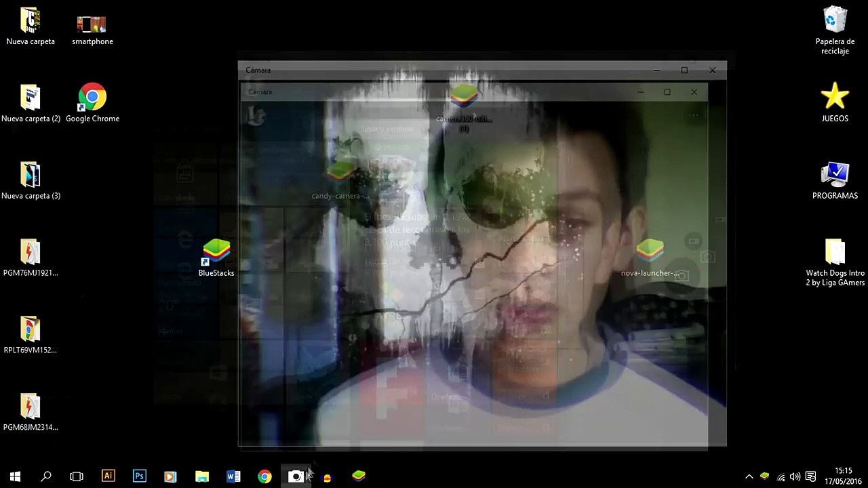Launch Microsoft Word from the taskbar

233,476
